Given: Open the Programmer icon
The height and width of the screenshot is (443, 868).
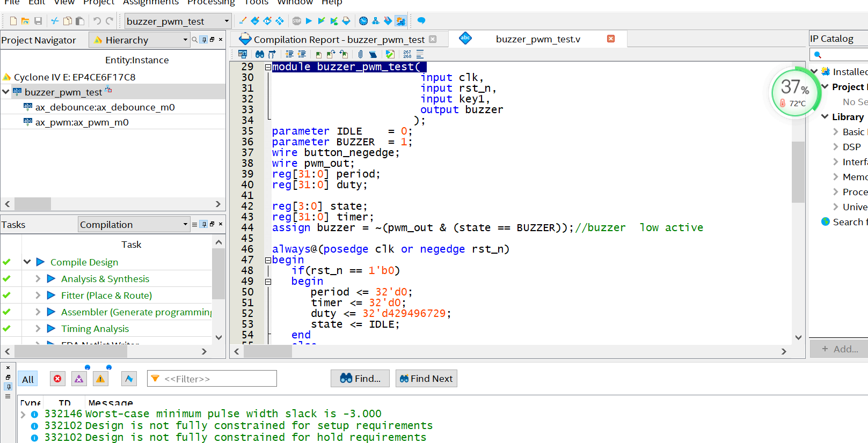Looking at the screenshot, I should pos(388,21).
